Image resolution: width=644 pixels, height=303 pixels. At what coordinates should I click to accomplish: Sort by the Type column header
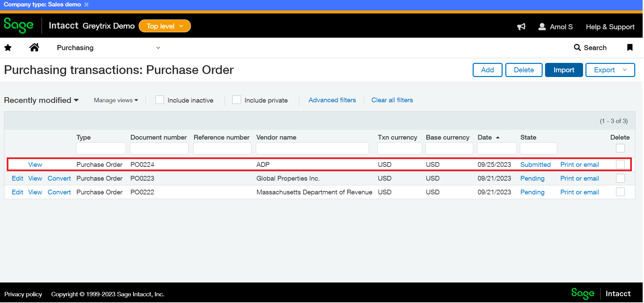83,137
